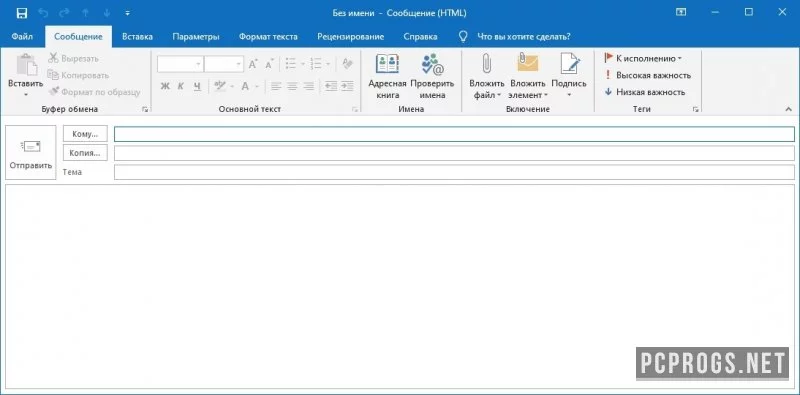Apply text highlight color
The width and height of the screenshot is (800, 395).
[x=220, y=86]
